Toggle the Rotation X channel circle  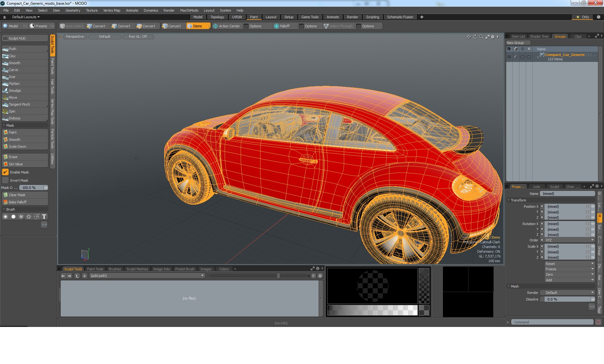point(542,224)
